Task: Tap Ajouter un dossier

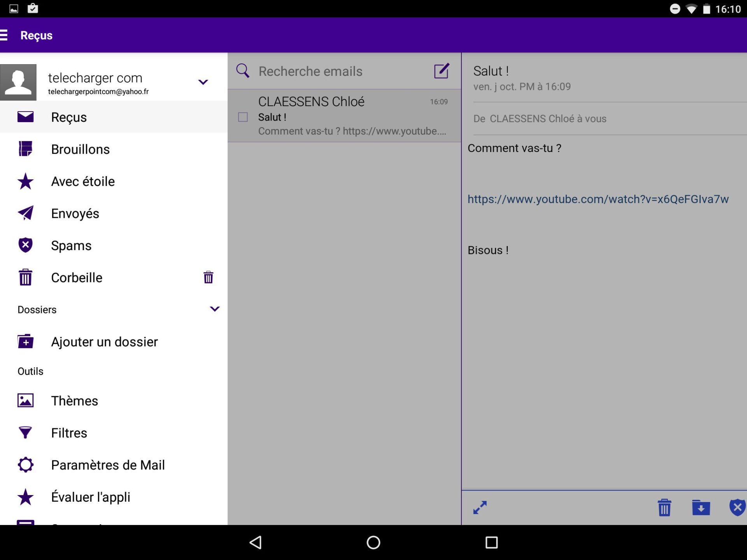Action: [x=104, y=342]
